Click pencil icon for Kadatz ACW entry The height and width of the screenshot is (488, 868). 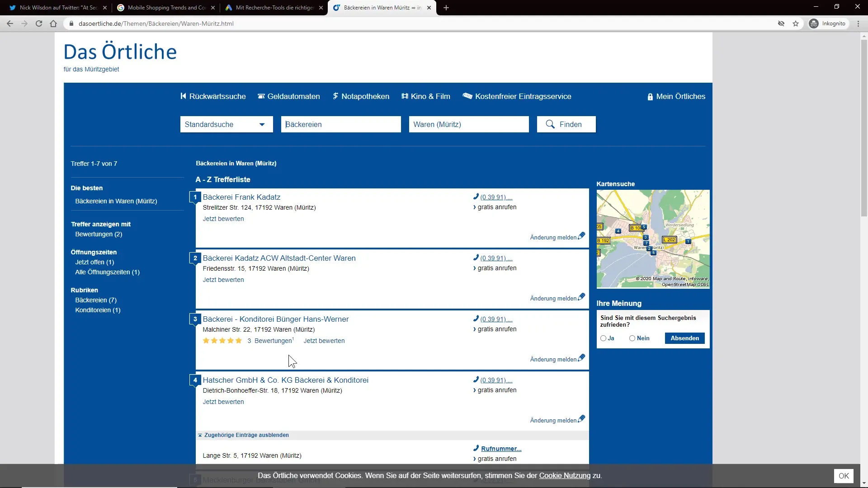581,297
